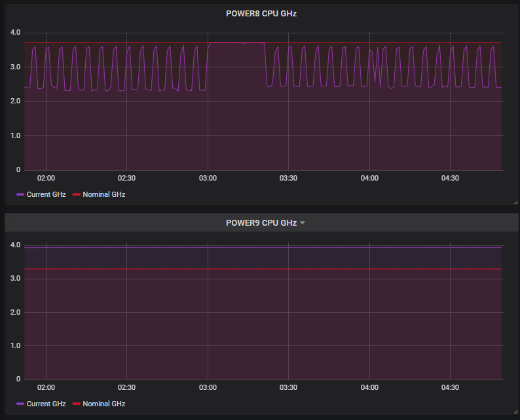Open purple color swatch for POWER9 Current GHz
Image resolution: width=520 pixels, height=420 pixels.
20,404
